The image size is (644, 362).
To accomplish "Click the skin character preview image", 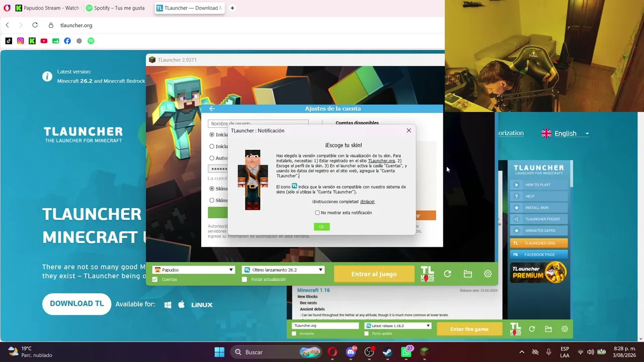I will pos(253,180).
